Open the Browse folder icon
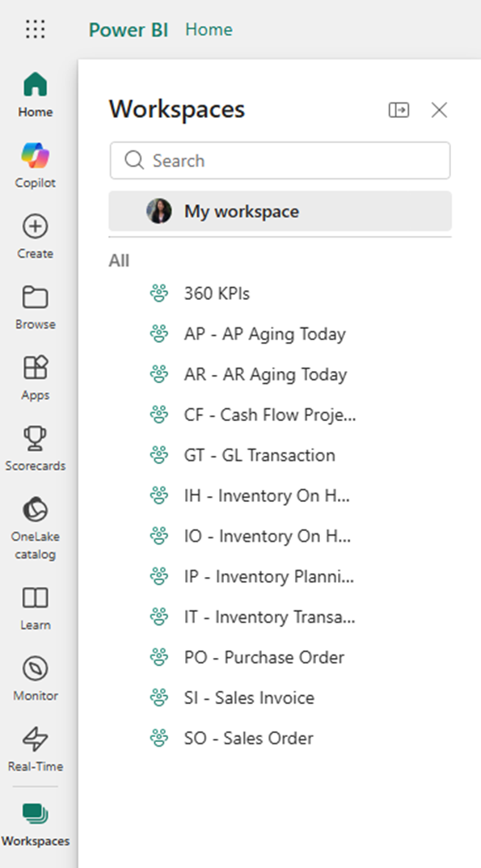 pyautogui.click(x=36, y=298)
